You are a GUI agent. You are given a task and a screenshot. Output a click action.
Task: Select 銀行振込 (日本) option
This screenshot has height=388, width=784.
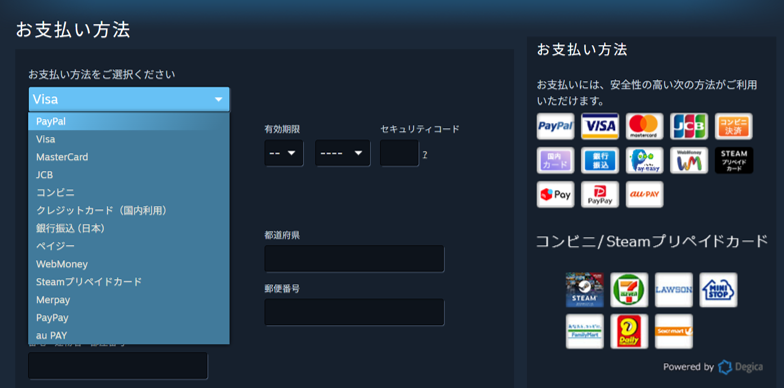[x=129, y=228]
